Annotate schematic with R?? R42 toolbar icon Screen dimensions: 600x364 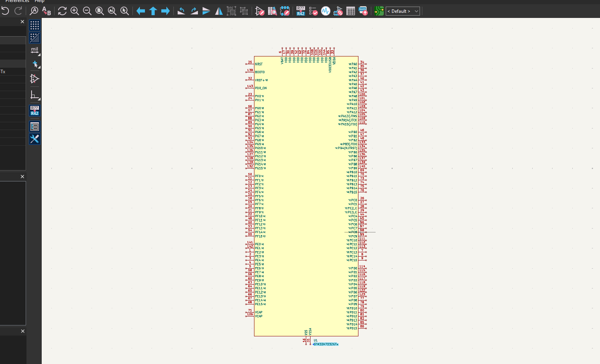pos(301,11)
